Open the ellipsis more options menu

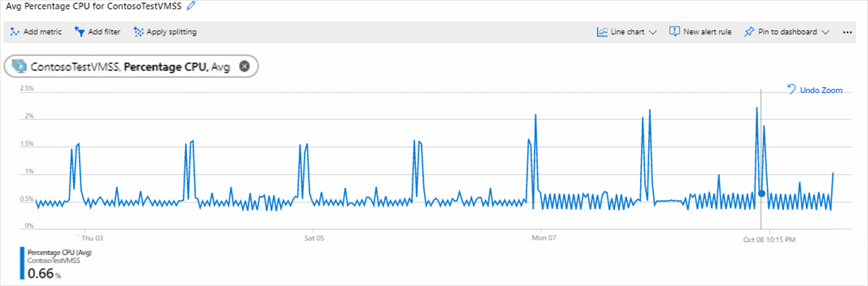(x=847, y=32)
